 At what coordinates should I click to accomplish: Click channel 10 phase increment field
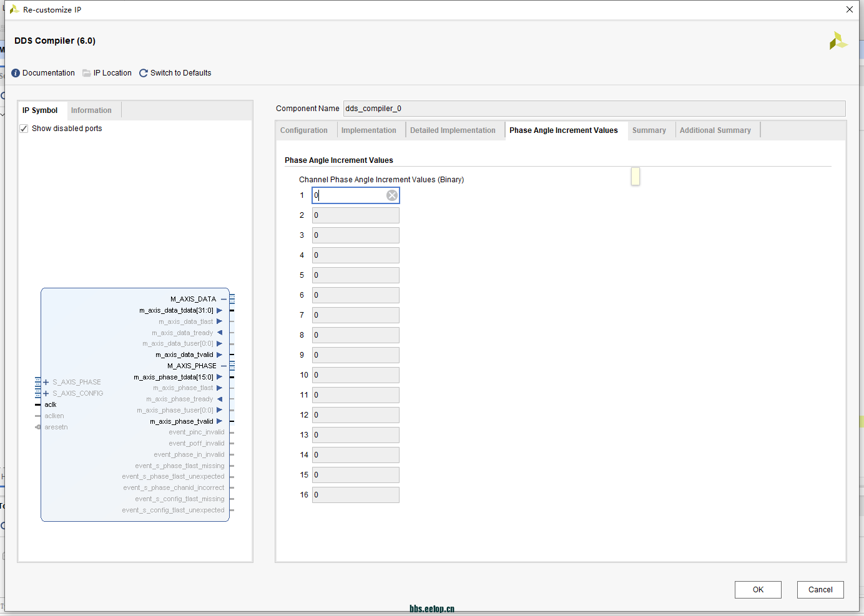click(x=356, y=375)
